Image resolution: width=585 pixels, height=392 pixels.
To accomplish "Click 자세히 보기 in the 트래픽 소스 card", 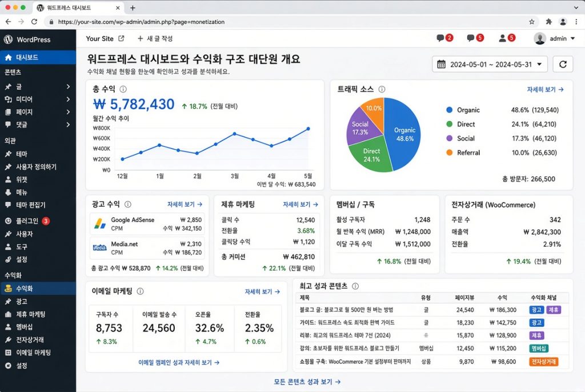I will (x=545, y=90).
